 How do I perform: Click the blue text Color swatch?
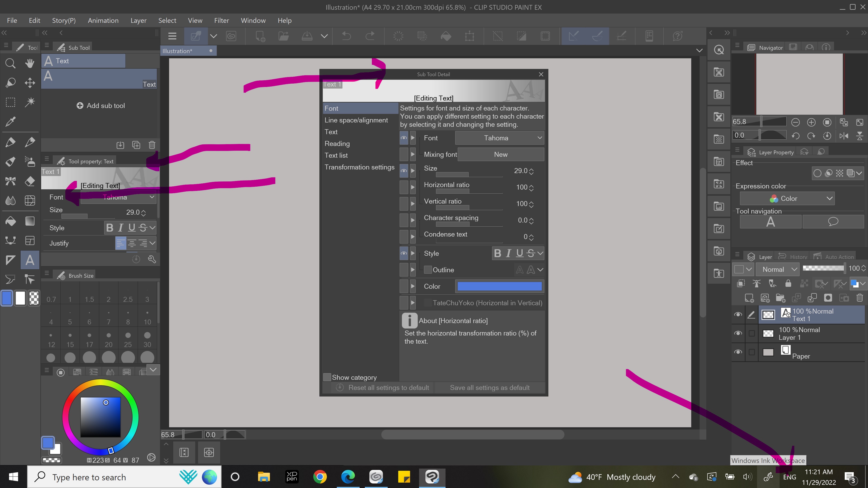(x=499, y=286)
